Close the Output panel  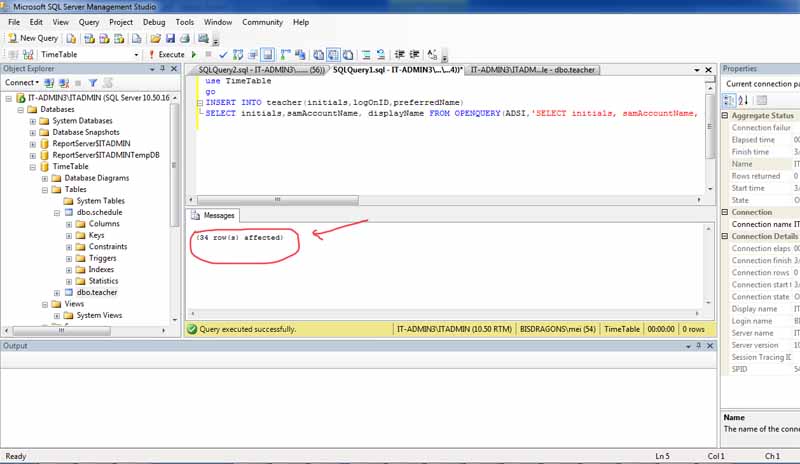[x=710, y=346]
